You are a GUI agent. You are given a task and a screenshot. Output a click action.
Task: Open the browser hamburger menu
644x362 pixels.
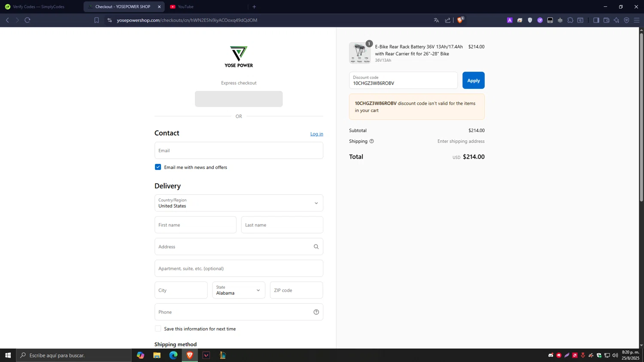pos(637,20)
